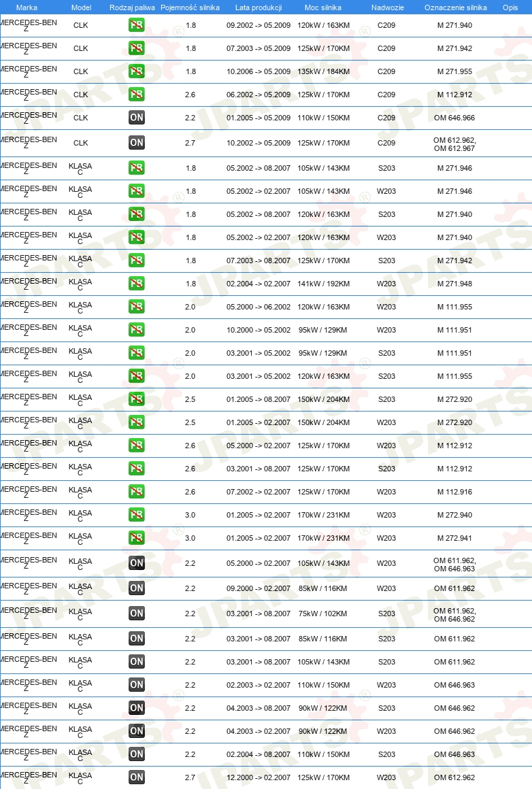Select PB icon in the M 112.916 row
The image size is (532, 789).
pos(136,492)
